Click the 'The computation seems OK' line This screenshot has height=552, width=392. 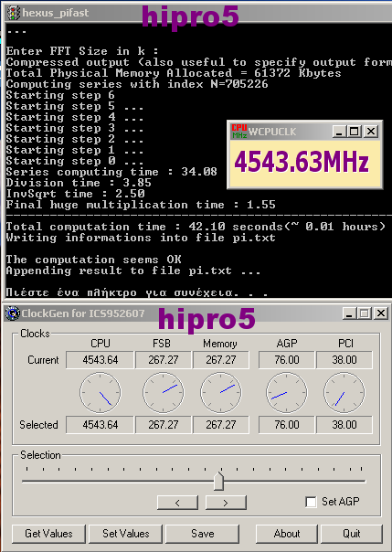(x=93, y=260)
